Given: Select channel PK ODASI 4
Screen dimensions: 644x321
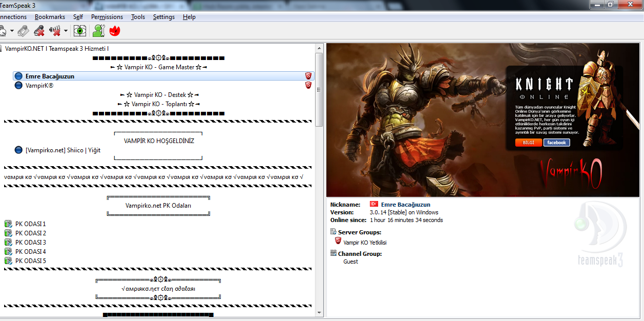Looking at the screenshot, I should (x=31, y=252).
